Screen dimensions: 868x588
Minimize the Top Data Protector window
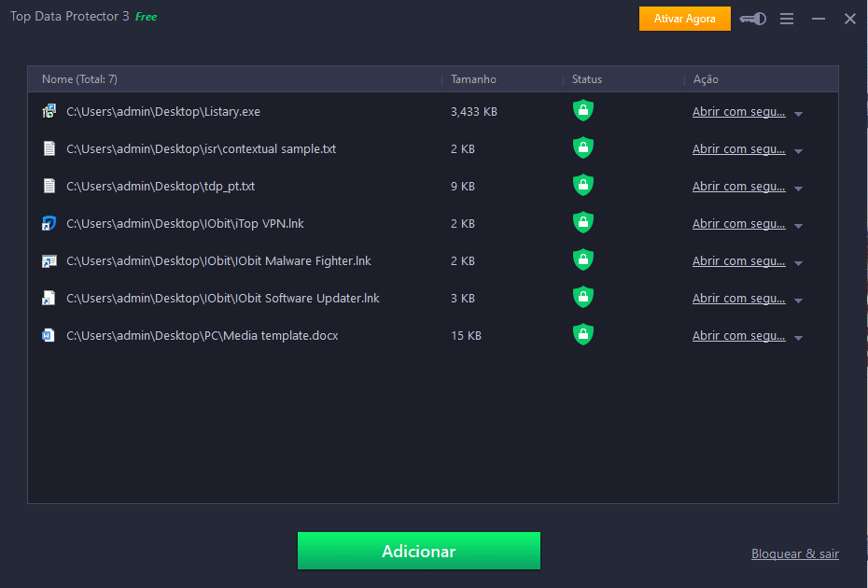819,19
